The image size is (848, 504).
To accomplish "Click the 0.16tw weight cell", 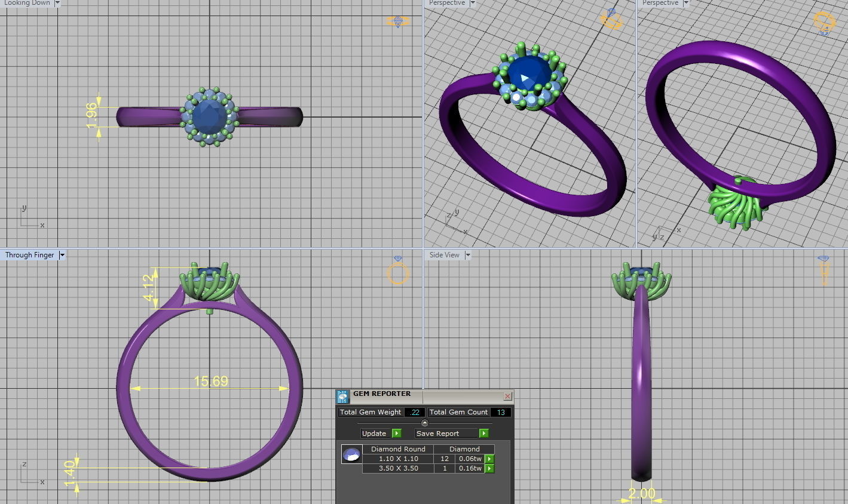I will pyautogui.click(x=470, y=468).
